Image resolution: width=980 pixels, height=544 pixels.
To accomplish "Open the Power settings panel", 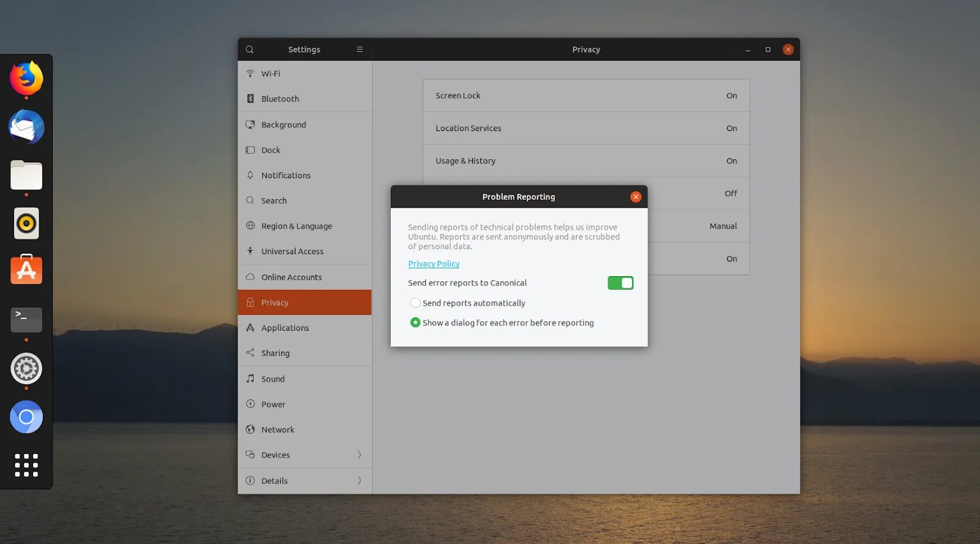I will pos(305,404).
